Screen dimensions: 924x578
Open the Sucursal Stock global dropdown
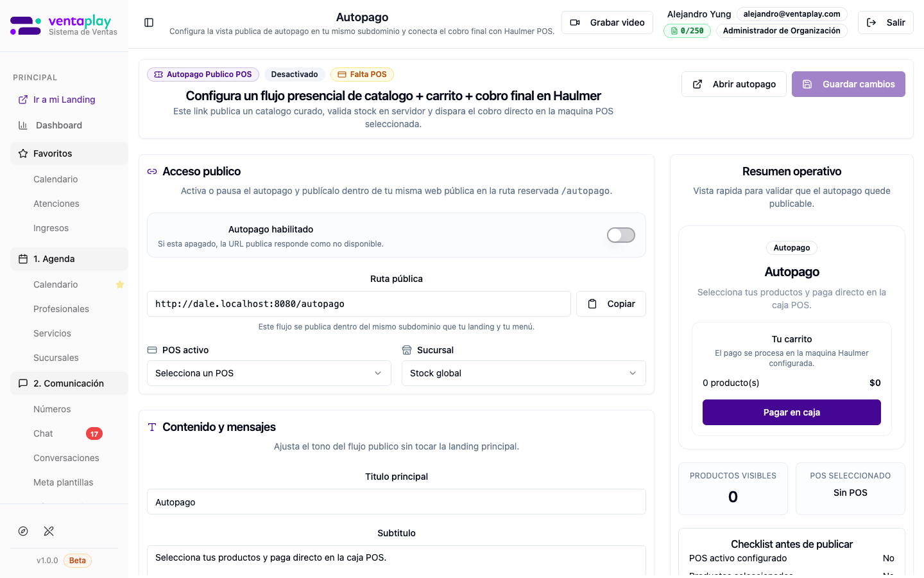click(x=523, y=373)
